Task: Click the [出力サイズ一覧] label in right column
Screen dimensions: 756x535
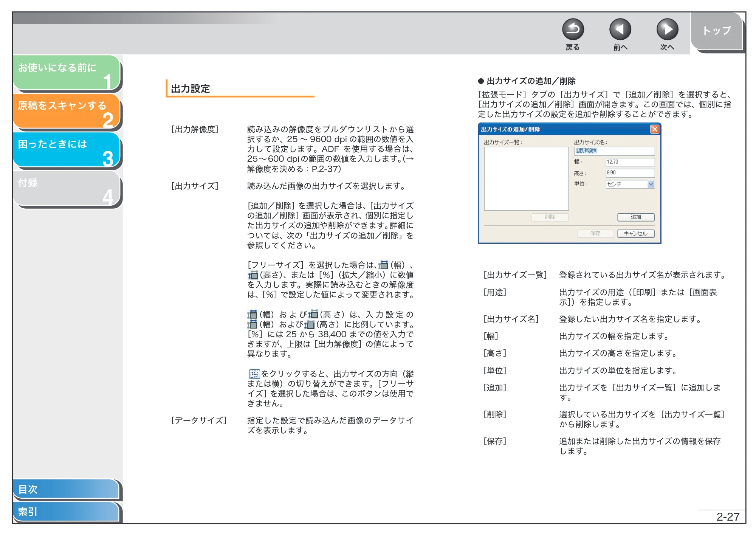Action: [x=515, y=275]
